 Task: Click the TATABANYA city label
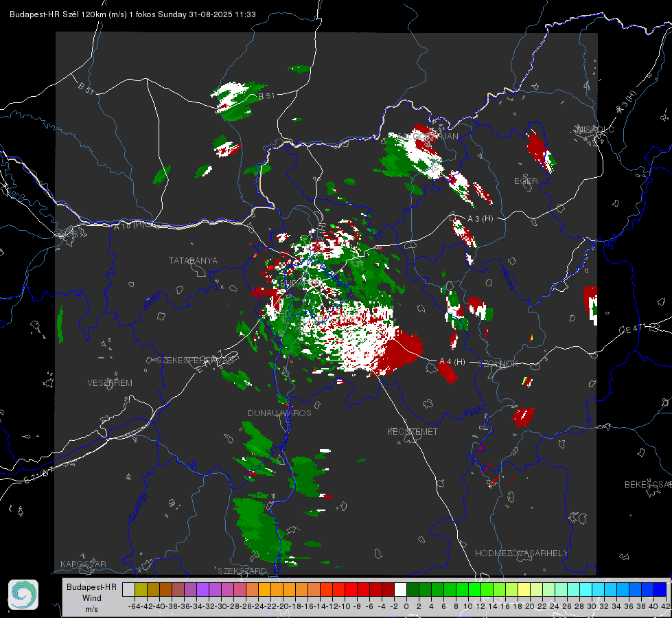click(x=193, y=261)
